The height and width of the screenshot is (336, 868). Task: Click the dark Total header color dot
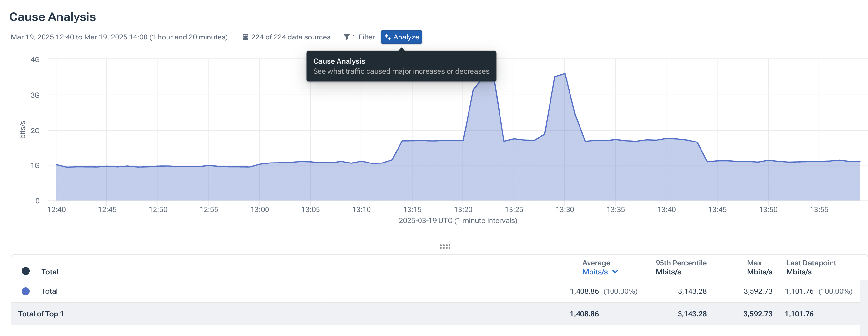[x=25, y=271]
